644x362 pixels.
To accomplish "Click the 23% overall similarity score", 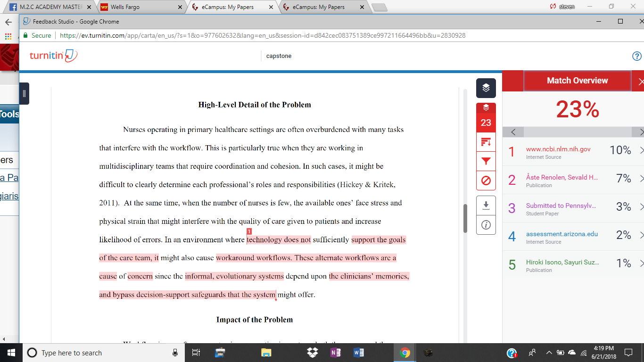I will click(578, 109).
